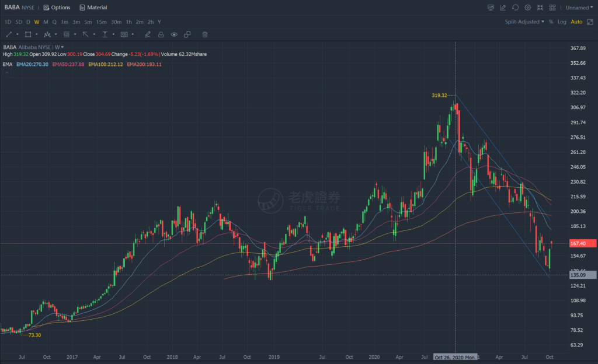598x364 pixels.
Task: Click the Options chart icon
Action: tap(46, 8)
